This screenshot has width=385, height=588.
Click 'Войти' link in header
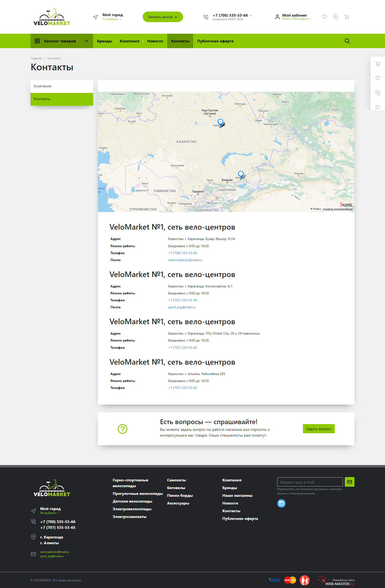click(286, 19)
